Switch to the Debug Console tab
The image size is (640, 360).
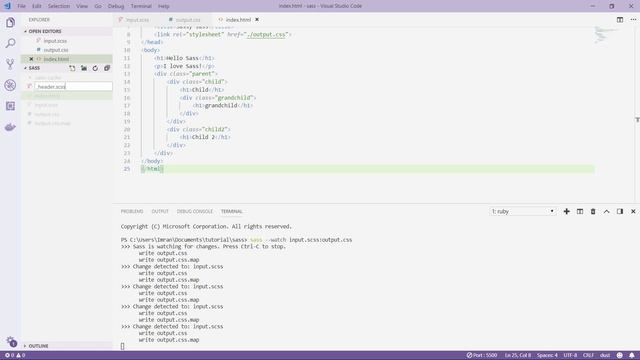[195, 211]
